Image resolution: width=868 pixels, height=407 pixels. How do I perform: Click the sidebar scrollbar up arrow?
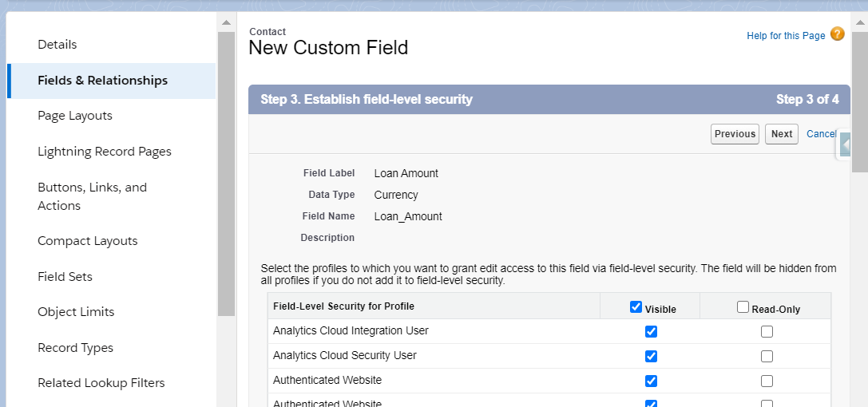(x=226, y=22)
